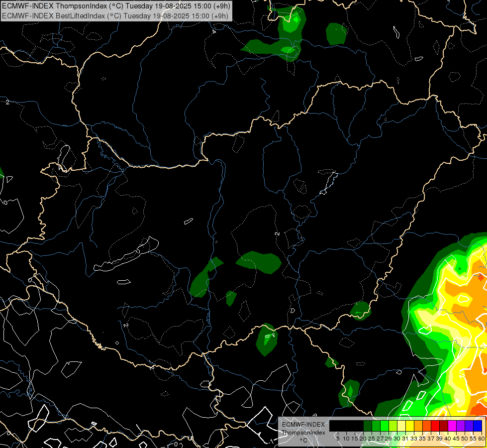The width and height of the screenshot is (487, 448).
Task: Click the lime 29-30 legend swatch
Action: click(x=393, y=426)
